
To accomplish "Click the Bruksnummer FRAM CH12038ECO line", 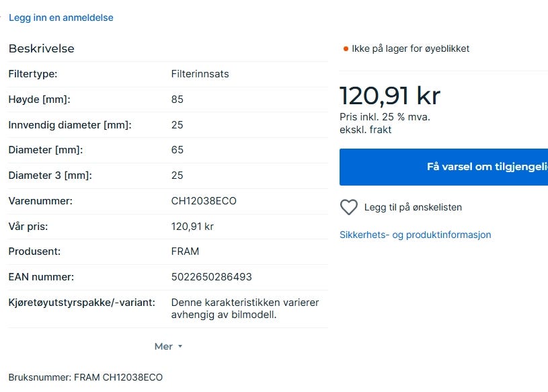I will tap(85, 377).
